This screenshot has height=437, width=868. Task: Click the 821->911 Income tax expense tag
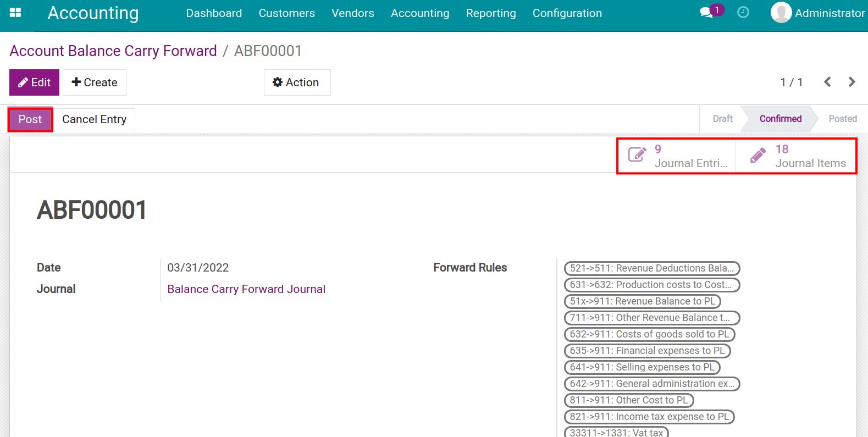tap(650, 417)
